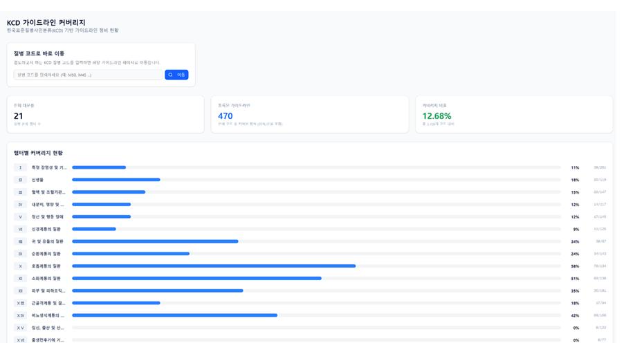Open the 신생물 chapter row
The height and width of the screenshot is (343, 644).
point(37,180)
